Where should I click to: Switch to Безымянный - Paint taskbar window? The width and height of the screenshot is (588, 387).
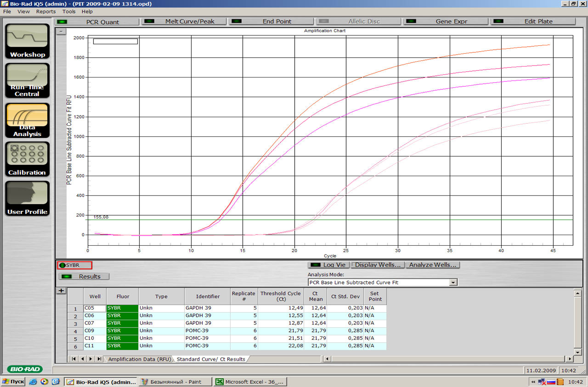(175, 382)
